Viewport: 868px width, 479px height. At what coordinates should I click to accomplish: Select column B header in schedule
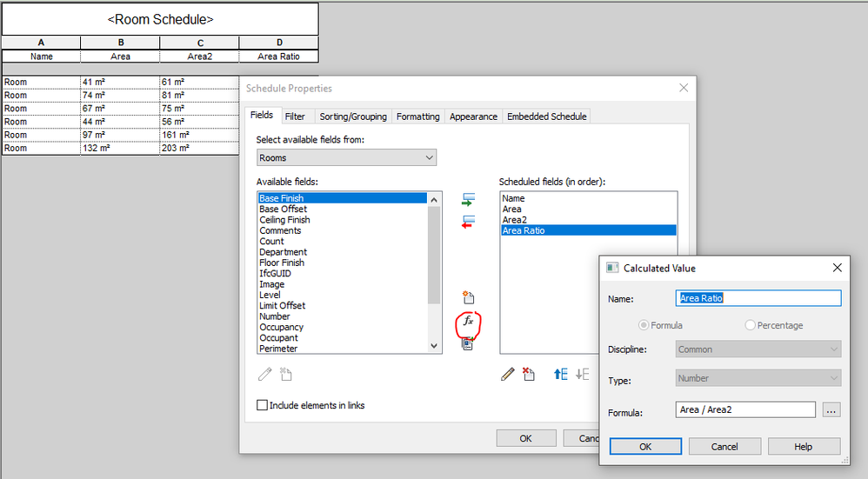120,43
